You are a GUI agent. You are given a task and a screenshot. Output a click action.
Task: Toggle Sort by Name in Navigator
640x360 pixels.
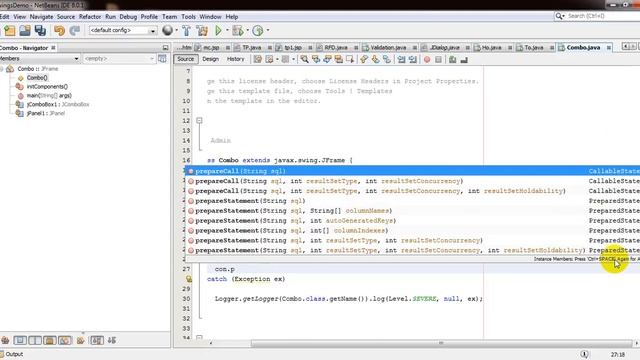[x=97, y=340]
